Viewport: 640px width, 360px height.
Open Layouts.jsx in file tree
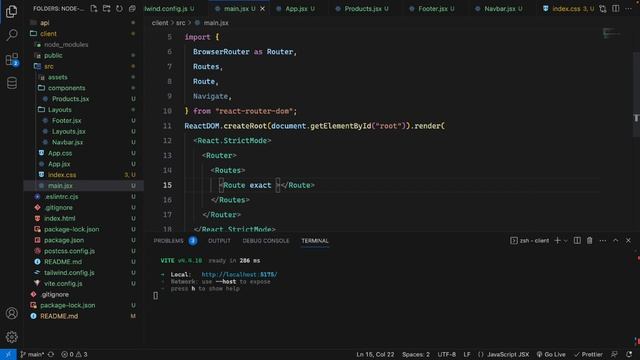point(69,131)
